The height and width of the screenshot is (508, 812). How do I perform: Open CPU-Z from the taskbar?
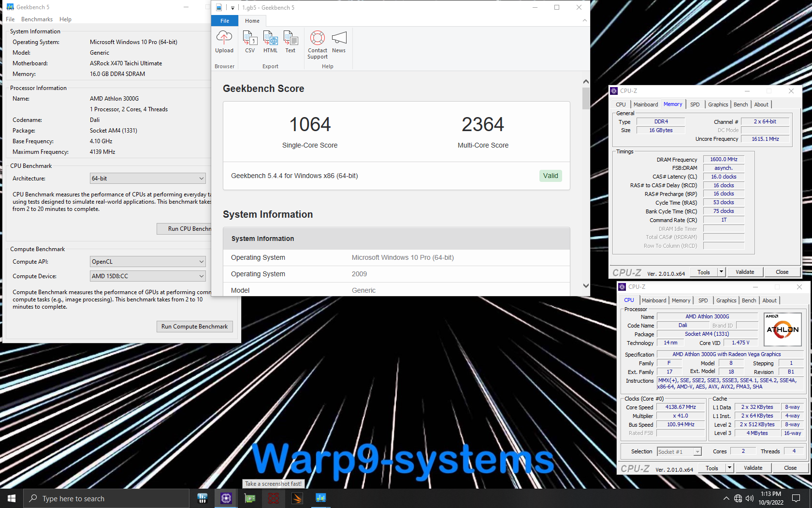click(x=226, y=498)
